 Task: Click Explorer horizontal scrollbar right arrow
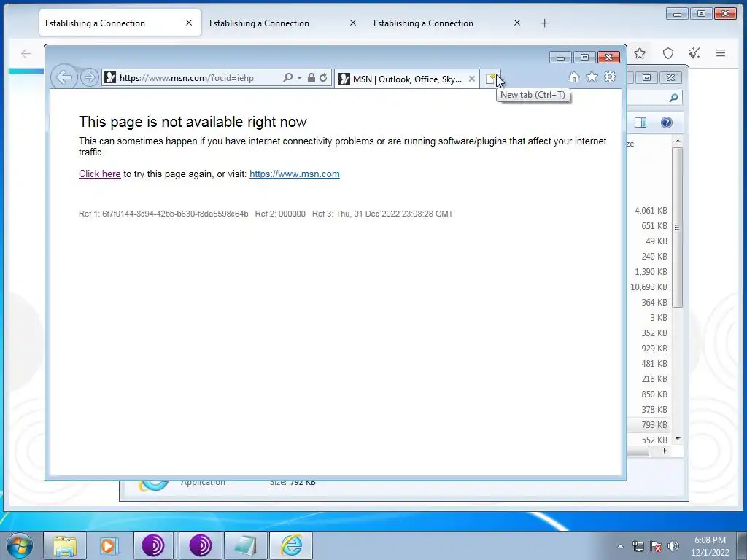coord(665,451)
